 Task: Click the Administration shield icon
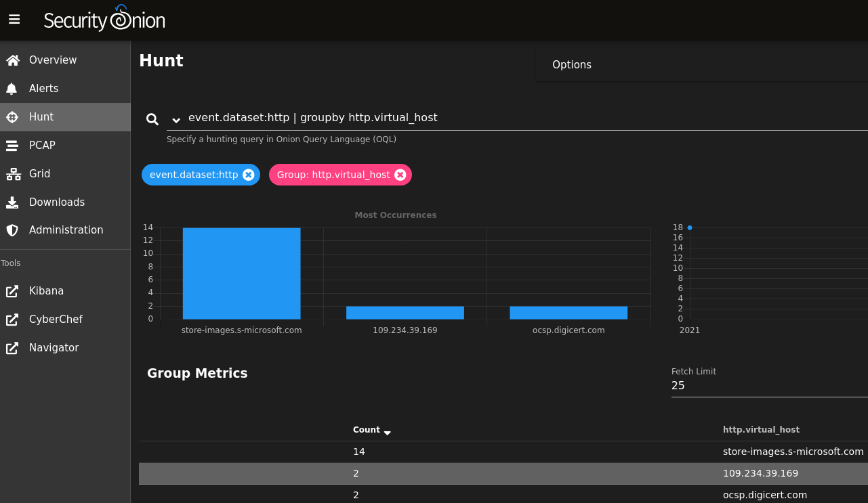pyautogui.click(x=12, y=230)
